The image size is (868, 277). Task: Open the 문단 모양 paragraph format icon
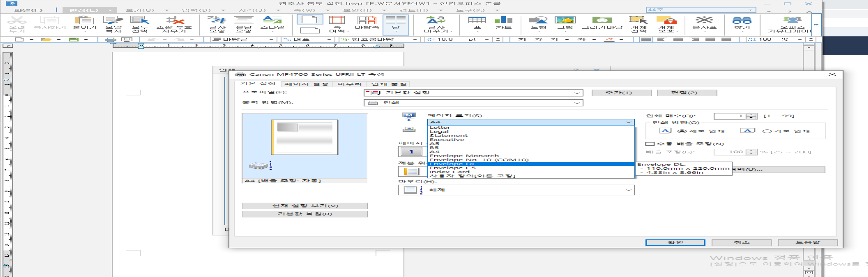(244, 20)
